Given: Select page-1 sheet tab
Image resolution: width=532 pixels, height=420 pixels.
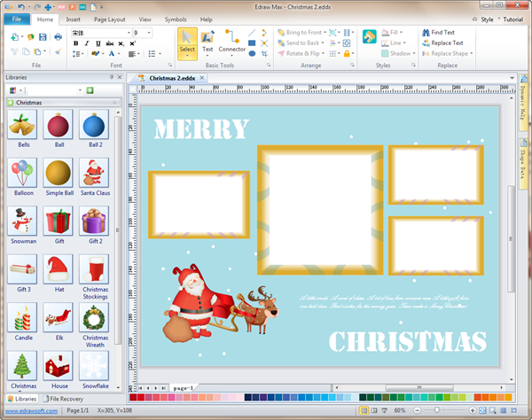Looking at the screenshot, I should (184, 388).
